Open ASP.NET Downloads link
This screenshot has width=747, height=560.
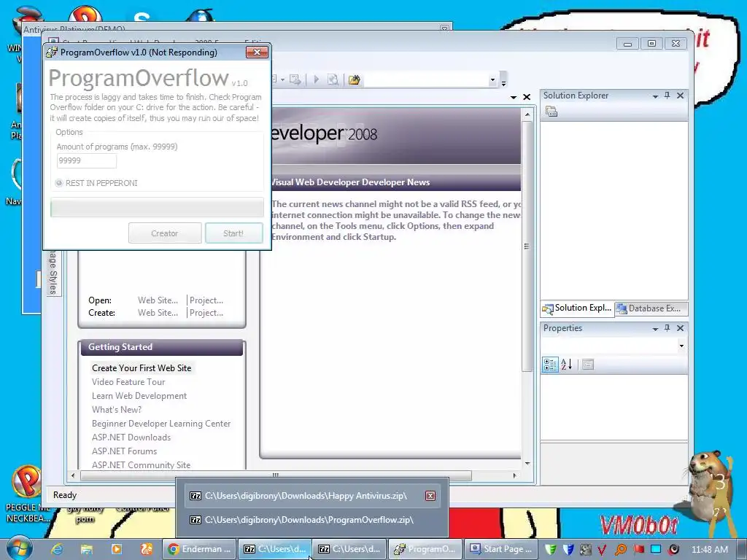(131, 437)
